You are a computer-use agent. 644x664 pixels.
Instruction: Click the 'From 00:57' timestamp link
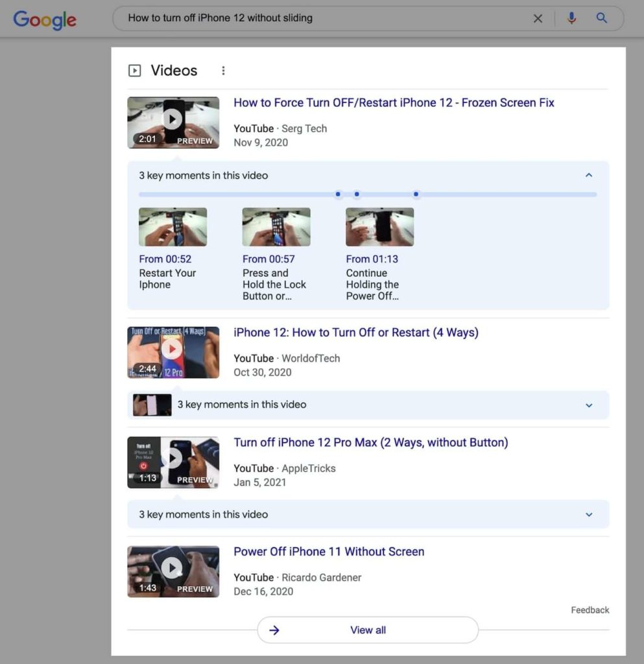tap(268, 259)
